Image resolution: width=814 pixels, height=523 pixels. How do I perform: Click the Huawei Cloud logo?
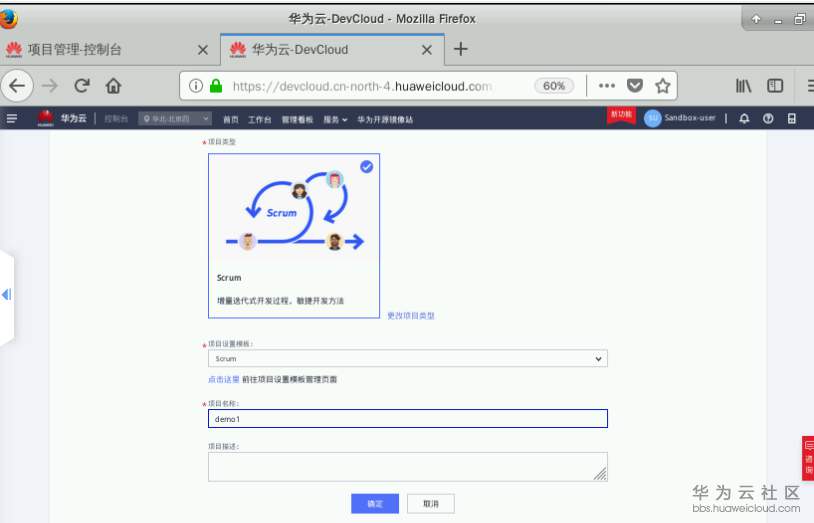pyautogui.click(x=46, y=118)
